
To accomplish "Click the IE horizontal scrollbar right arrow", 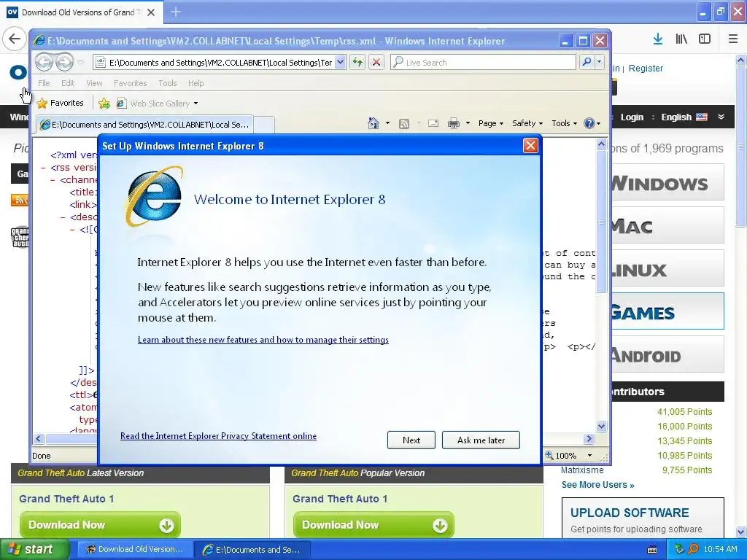I will click(x=589, y=438).
